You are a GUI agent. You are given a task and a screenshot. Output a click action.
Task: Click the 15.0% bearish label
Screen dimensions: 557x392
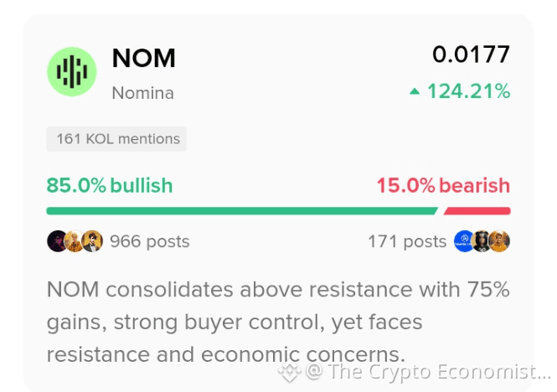click(443, 185)
